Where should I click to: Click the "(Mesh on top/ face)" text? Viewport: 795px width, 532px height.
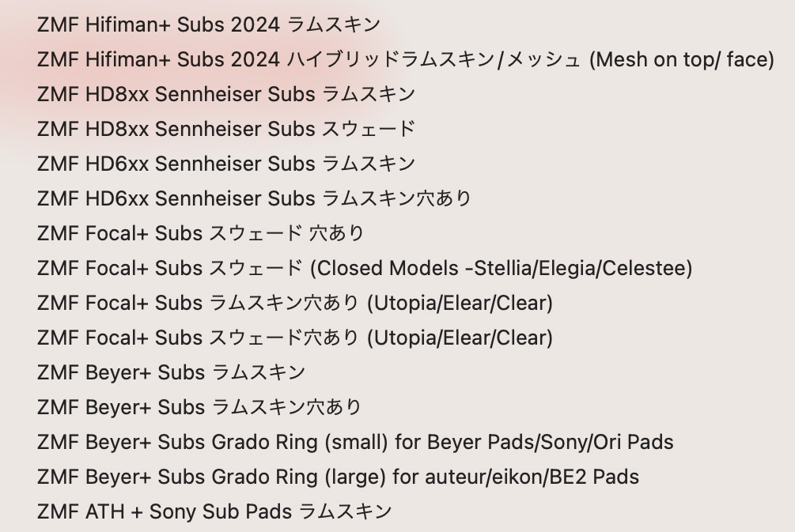tap(682, 59)
